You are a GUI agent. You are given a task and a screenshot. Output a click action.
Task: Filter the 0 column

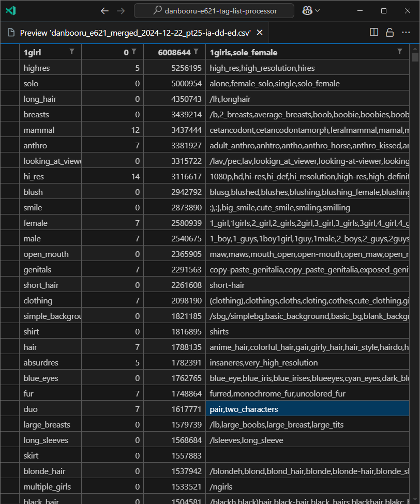point(134,52)
